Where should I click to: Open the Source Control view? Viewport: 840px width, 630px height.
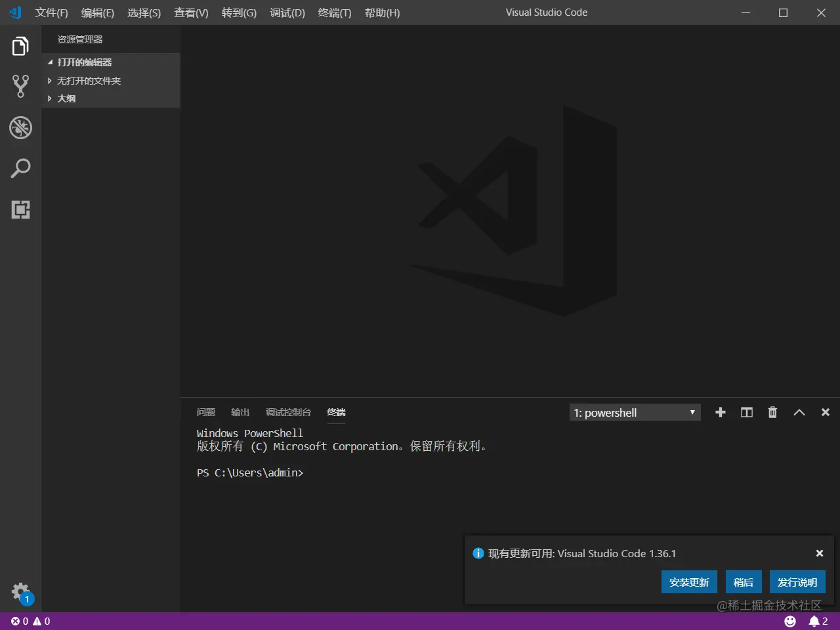point(20,86)
